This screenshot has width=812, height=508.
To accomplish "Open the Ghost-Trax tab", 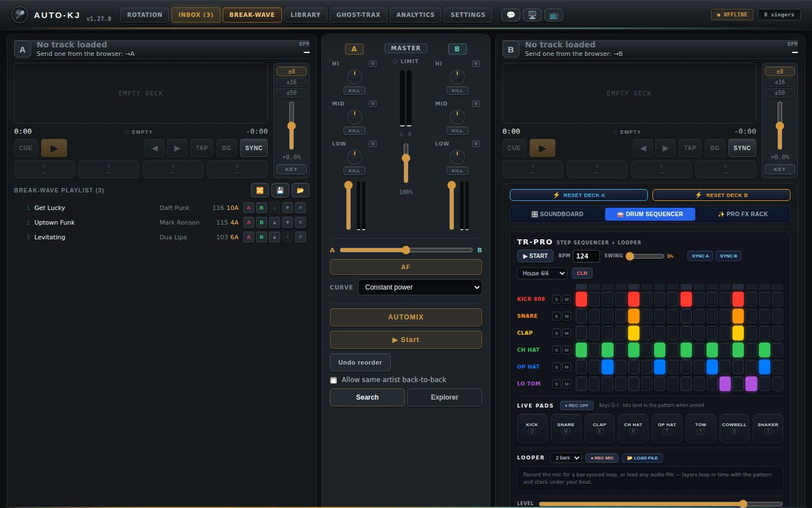I will click(359, 15).
